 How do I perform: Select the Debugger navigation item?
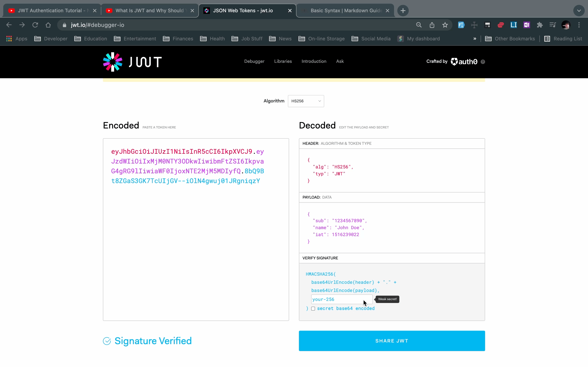[x=254, y=61]
